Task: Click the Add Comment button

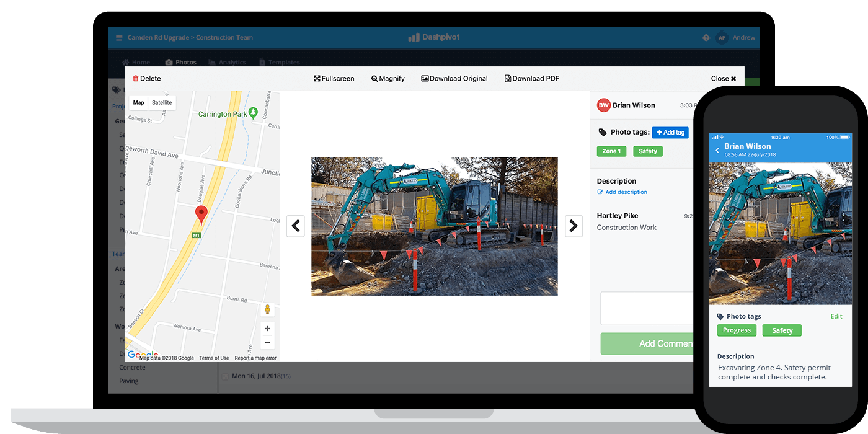Action: click(x=647, y=343)
